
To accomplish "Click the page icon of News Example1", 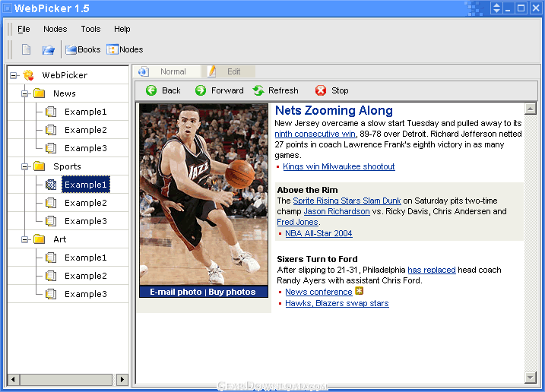I will [x=51, y=112].
